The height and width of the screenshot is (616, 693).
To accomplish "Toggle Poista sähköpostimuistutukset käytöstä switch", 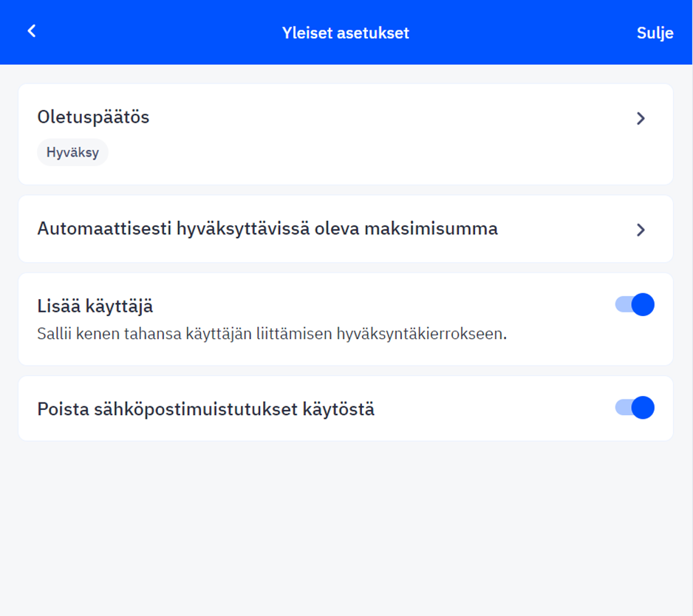I will pyautogui.click(x=635, y=408).
